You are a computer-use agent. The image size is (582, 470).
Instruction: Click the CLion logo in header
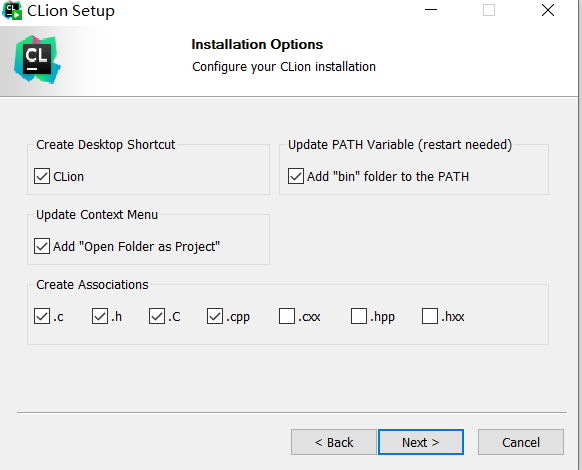(x=37, y=59)
